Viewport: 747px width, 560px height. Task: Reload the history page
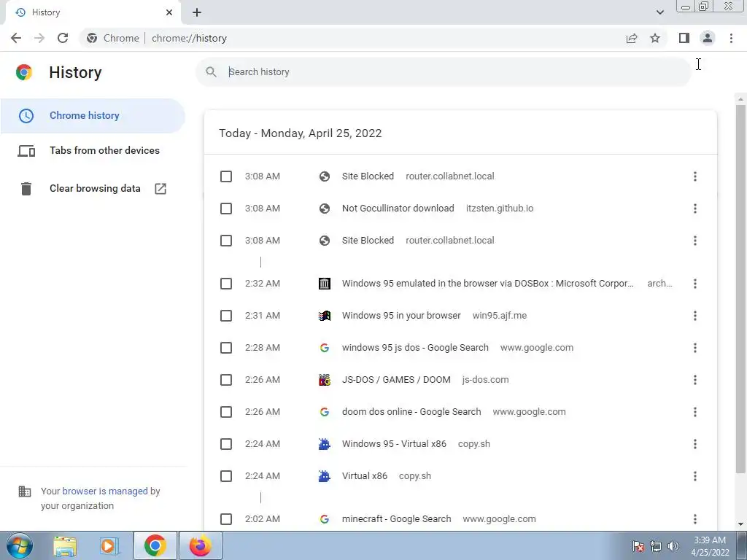[x=63, y=38]
